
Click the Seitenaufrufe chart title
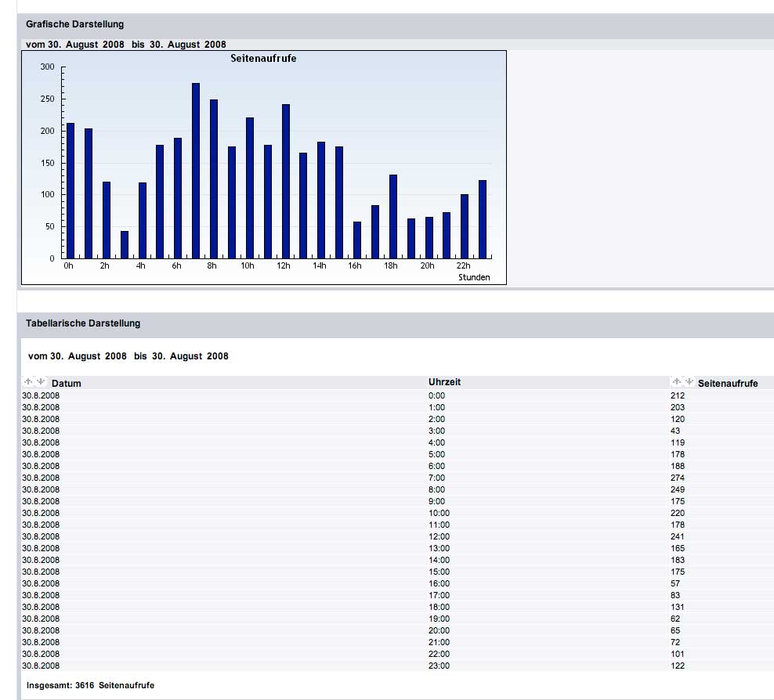(x=263, y=59)
